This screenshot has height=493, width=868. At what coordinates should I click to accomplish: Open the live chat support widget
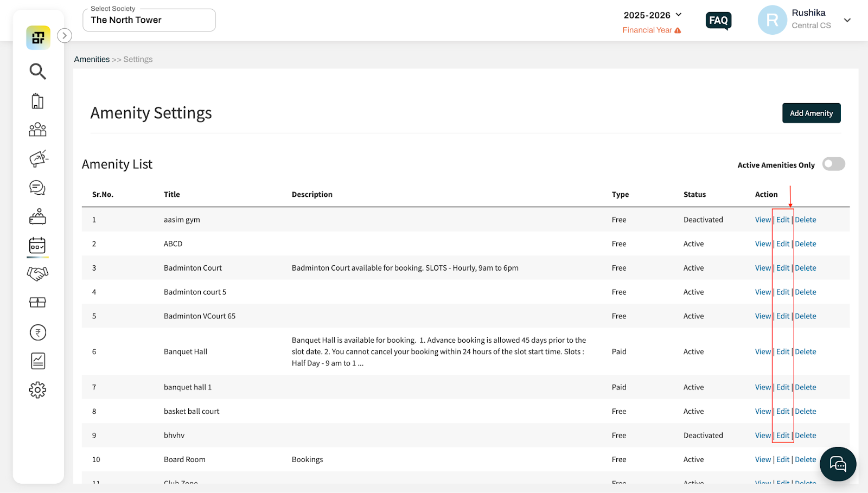click(838, 464)
